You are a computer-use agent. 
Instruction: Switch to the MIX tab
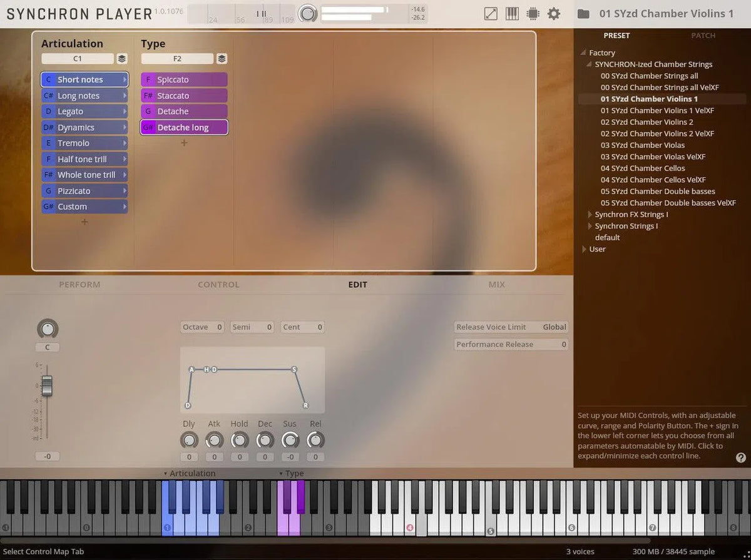pyautogui.click(x=496, y=285)
